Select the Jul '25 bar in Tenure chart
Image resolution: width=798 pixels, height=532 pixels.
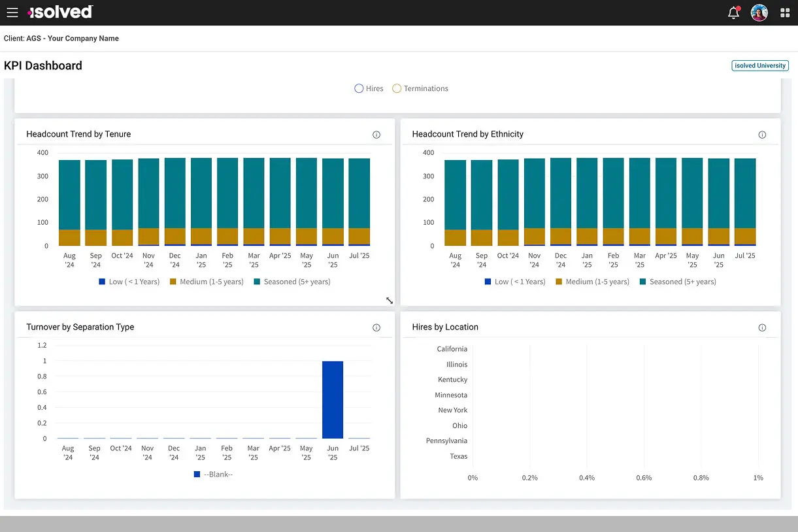pos(359,202)
